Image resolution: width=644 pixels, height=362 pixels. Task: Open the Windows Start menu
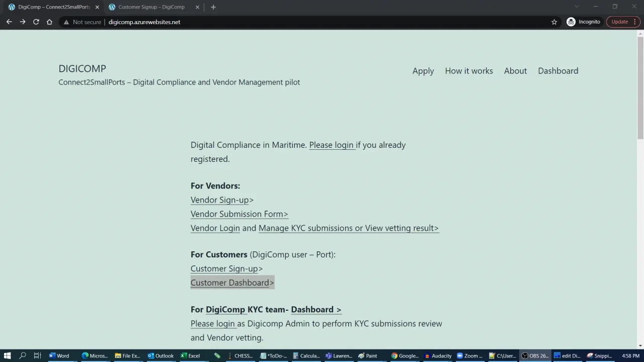pos(7,355)
